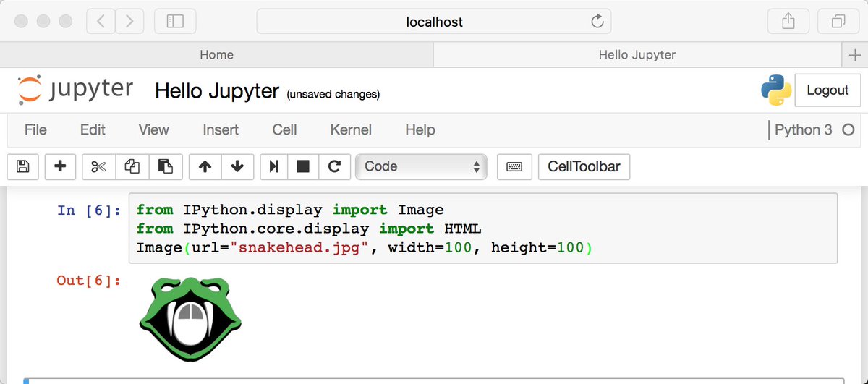This screenshot has width=868, height=384.
Task: Copy selected cells icon
Action: click(132, 166)
